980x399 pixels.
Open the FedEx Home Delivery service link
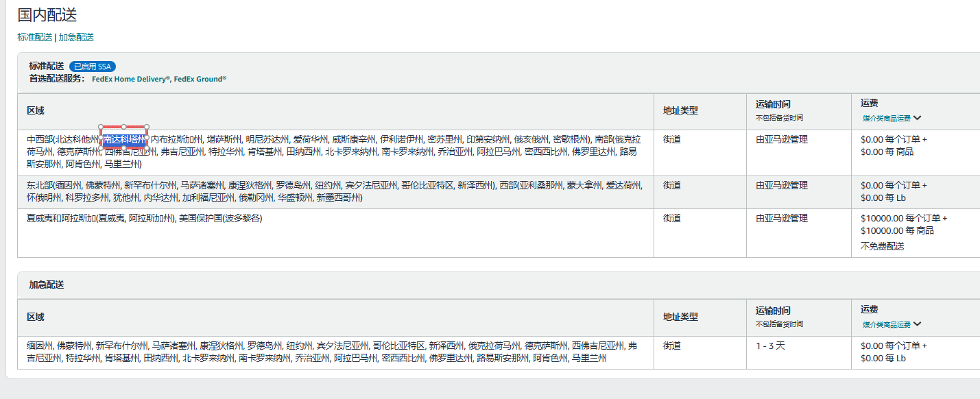(130, 79)
